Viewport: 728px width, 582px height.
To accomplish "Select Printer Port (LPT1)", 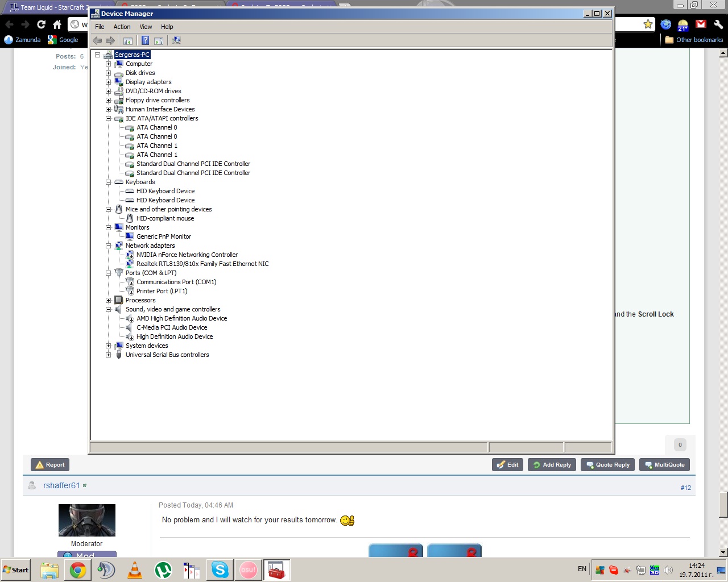I will click(162, 291).
